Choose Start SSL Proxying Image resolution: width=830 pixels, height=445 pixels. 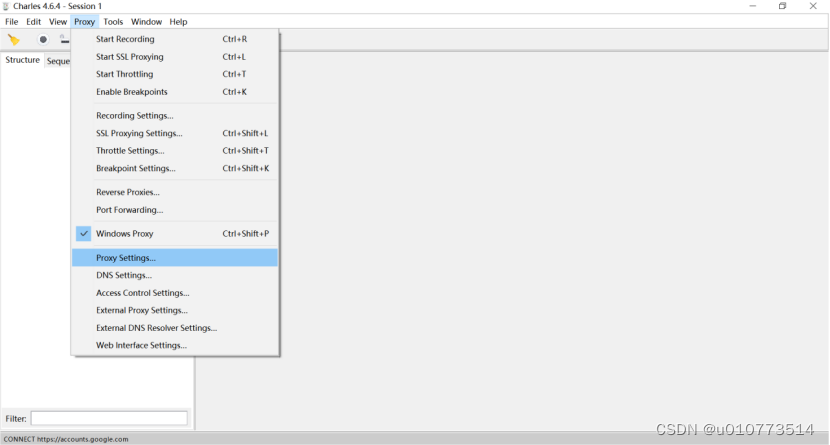click(175, 57)
